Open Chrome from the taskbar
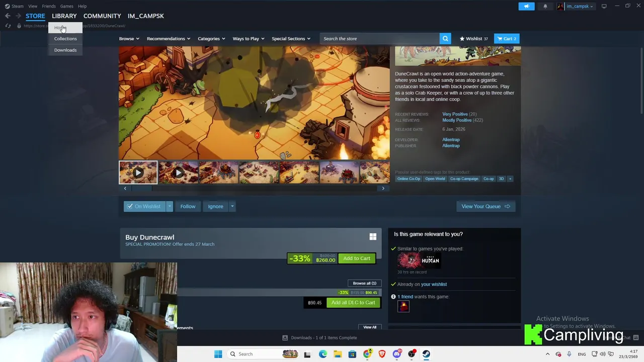Image resolution: width=644 pixels, height=362 pixels. [367, 354]
